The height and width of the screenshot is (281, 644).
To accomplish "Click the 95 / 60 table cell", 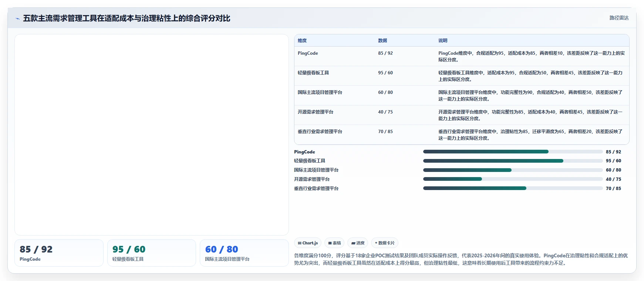I will coord(385,73).
